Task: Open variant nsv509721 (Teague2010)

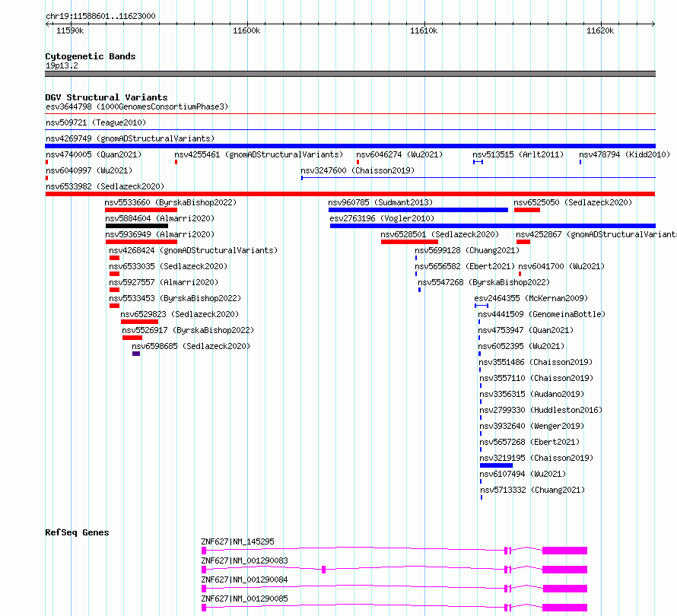Action: click(x=96, y=122)
